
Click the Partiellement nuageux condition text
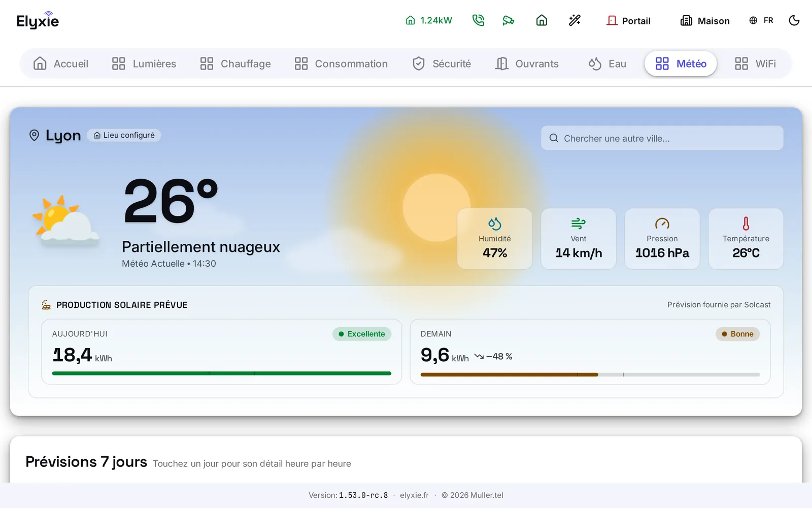coord(201,247)
